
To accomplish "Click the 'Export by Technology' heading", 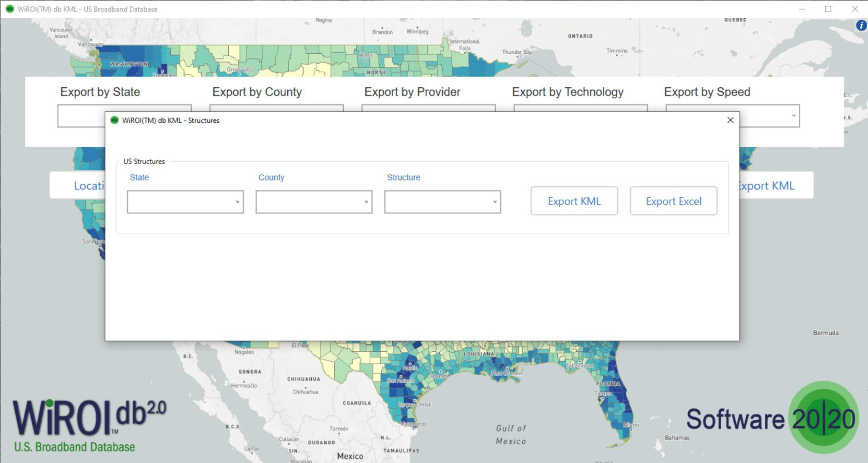I will [x=568, y=92].
